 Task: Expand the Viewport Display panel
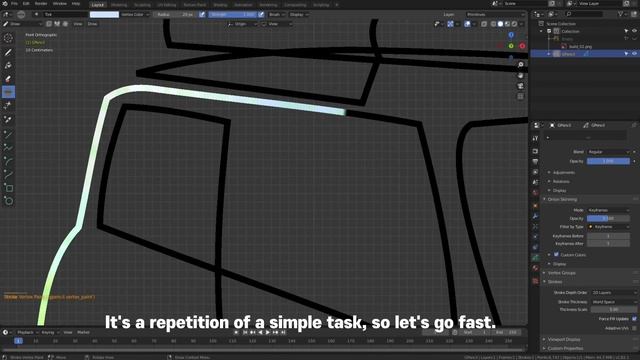[x=564, y=339]
